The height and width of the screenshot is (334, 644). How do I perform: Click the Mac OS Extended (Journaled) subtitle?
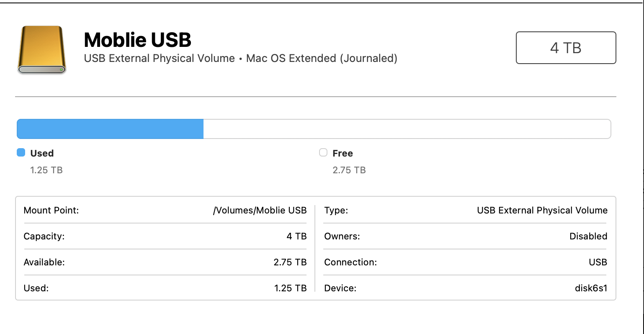[322, 58]
